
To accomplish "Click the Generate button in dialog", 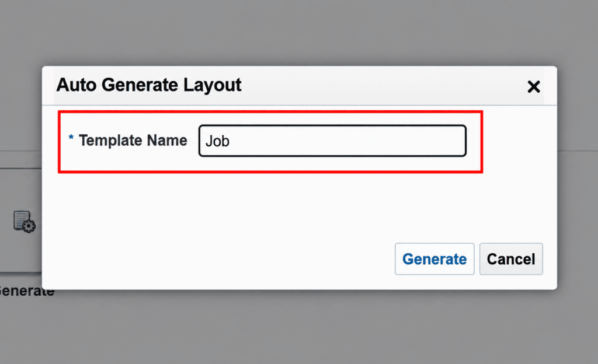I will (x=434, y=259).
